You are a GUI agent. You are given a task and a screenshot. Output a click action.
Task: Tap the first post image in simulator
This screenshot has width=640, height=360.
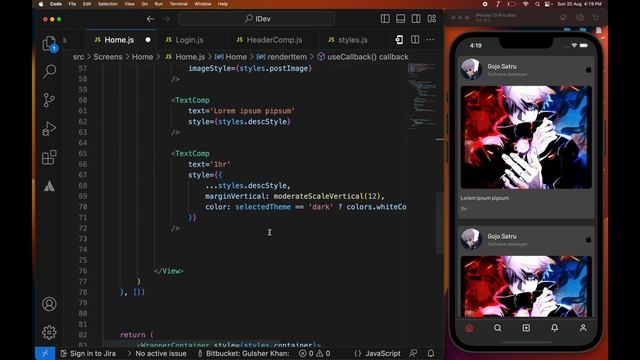pos(526,137)
